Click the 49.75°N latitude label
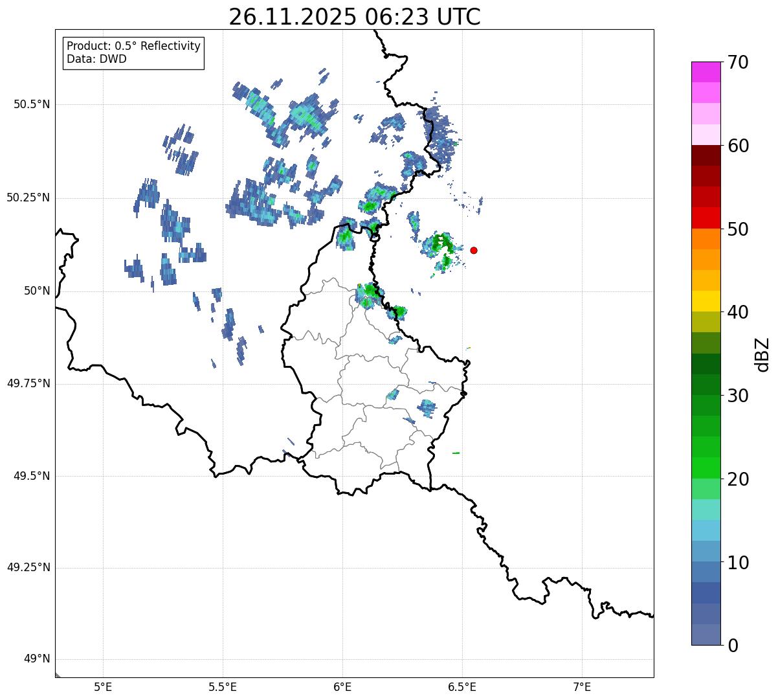This screenshot has width=778, height=700. click(28, 383)
